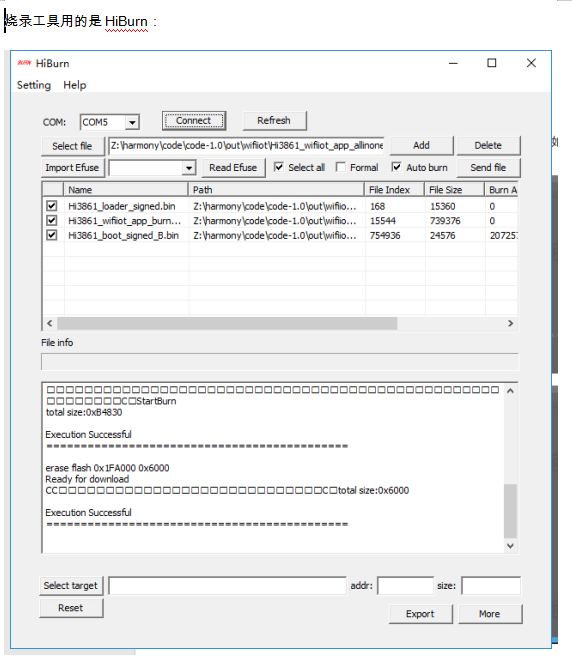This screenshot has height=661, width=572.
Task: Click the log pane scroll down arrow
Action: click(x=510, y=545)
